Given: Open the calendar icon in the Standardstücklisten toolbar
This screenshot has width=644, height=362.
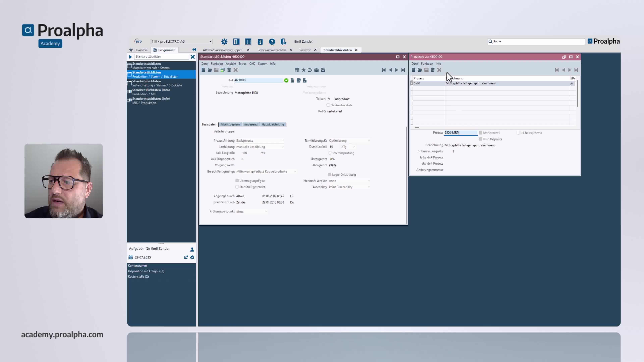Looking at the screenshot, I should pyautogui.click(x=297, y=70).
